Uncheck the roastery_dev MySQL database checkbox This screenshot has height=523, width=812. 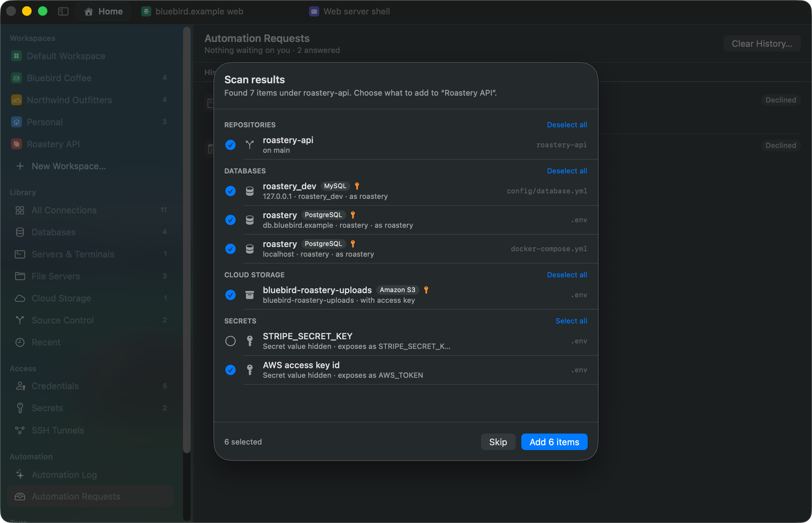tap(231, 191)
